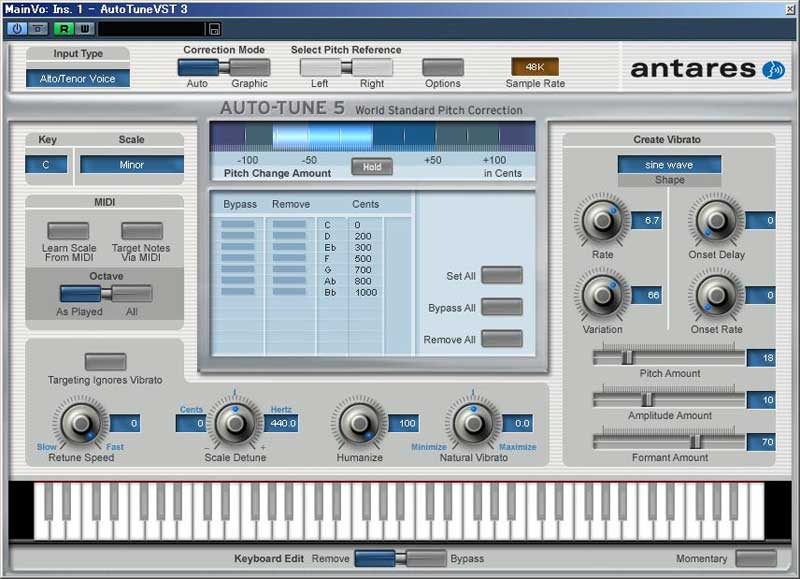Click the Remove All button
The image size is (800, 579).
point(502,339)
